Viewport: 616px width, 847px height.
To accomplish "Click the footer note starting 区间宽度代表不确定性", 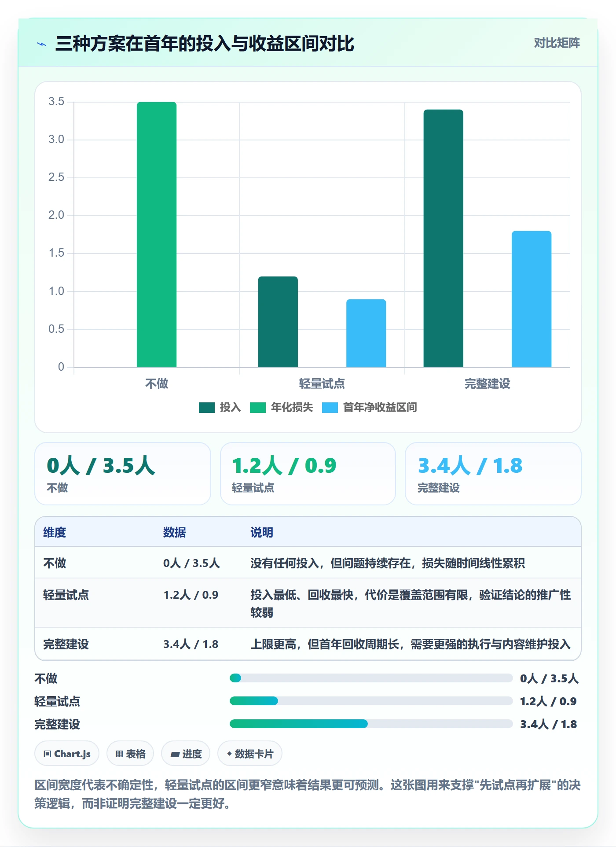I will 308,794.
